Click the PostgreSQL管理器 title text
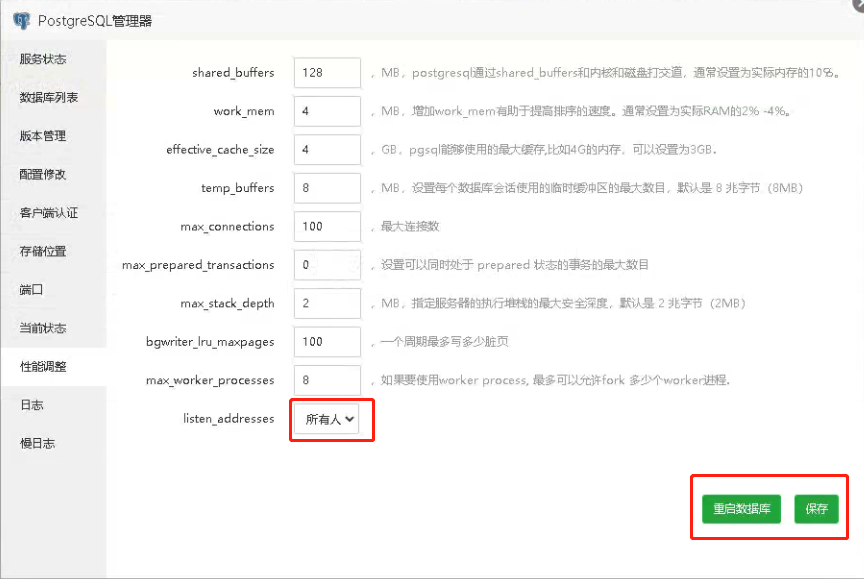Screen dimensions: 864x579 click(95, 21)
